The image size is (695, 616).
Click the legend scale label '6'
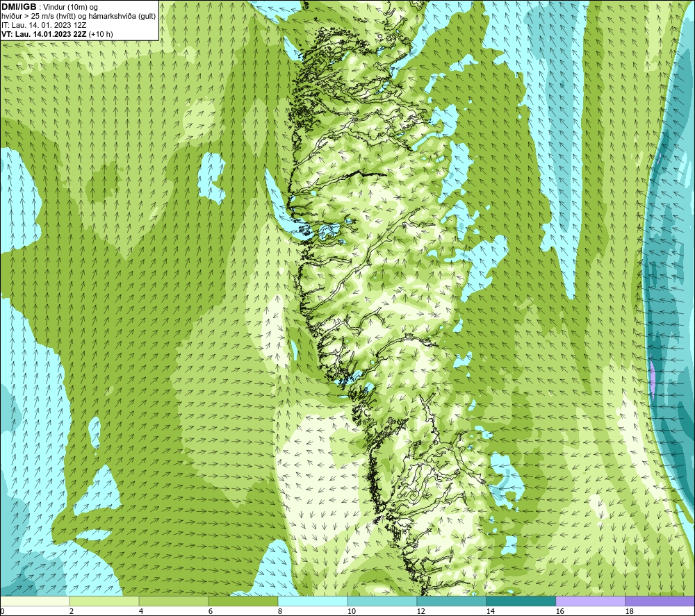pyautogui.click(x=211, y=612)
